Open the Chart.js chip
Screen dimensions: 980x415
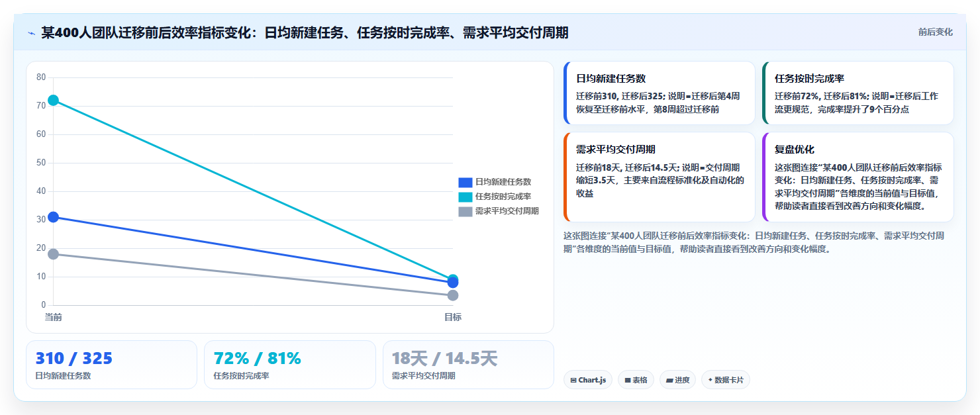coord(588,380)
